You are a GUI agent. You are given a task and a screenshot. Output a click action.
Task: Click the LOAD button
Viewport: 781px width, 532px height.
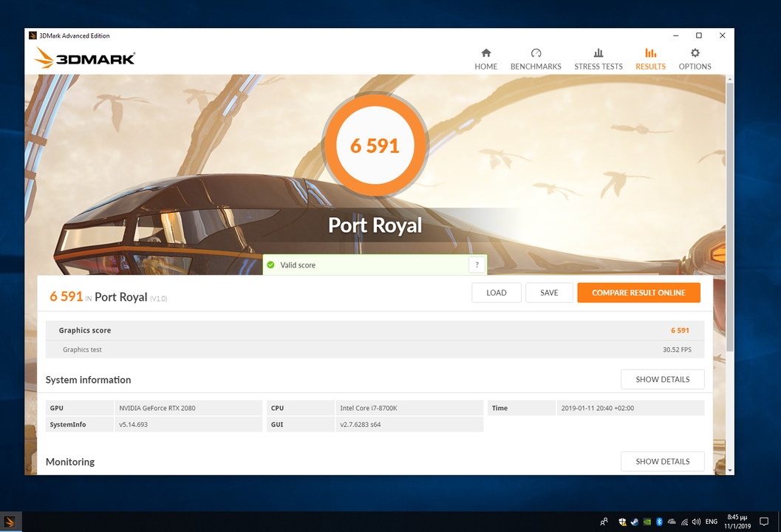pos(496,293)
